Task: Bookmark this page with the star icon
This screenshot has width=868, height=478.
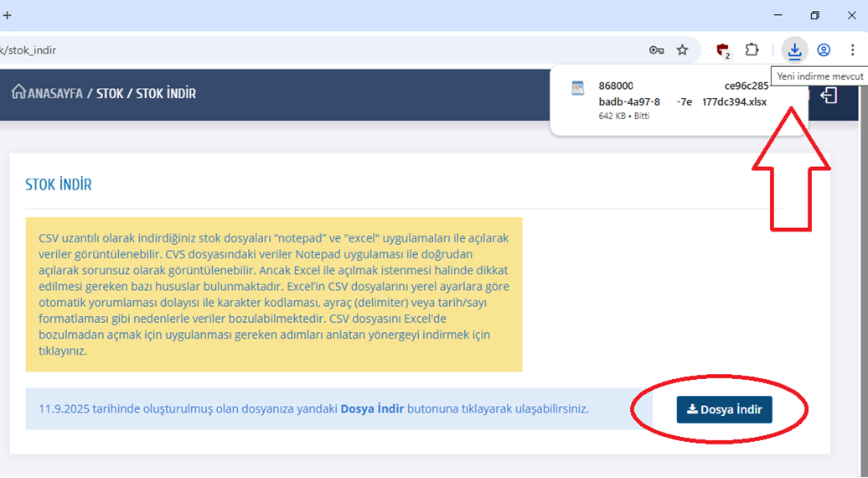Action: tap(682, 50)
